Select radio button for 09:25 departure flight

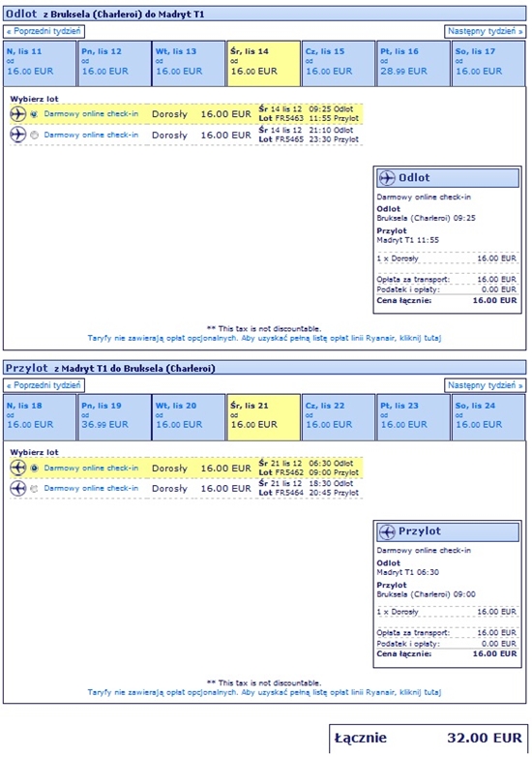pyautogui.click(x=34, y=114)
